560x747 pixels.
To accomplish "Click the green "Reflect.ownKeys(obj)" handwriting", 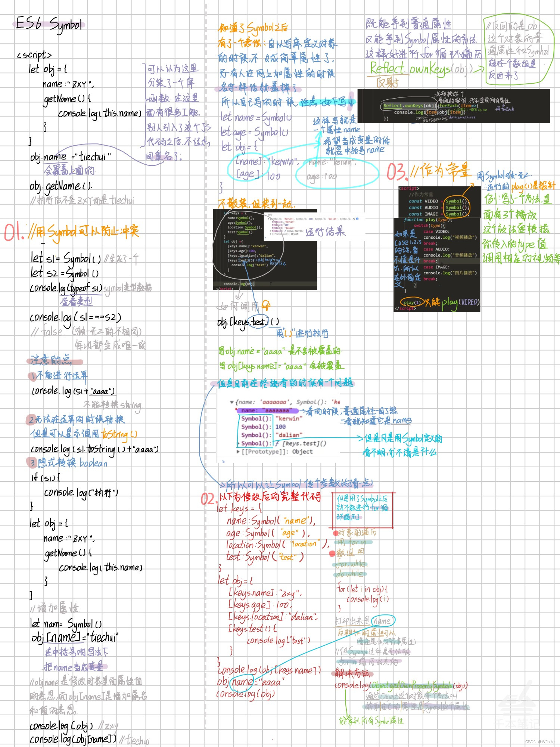I will [x=422, y=69].
